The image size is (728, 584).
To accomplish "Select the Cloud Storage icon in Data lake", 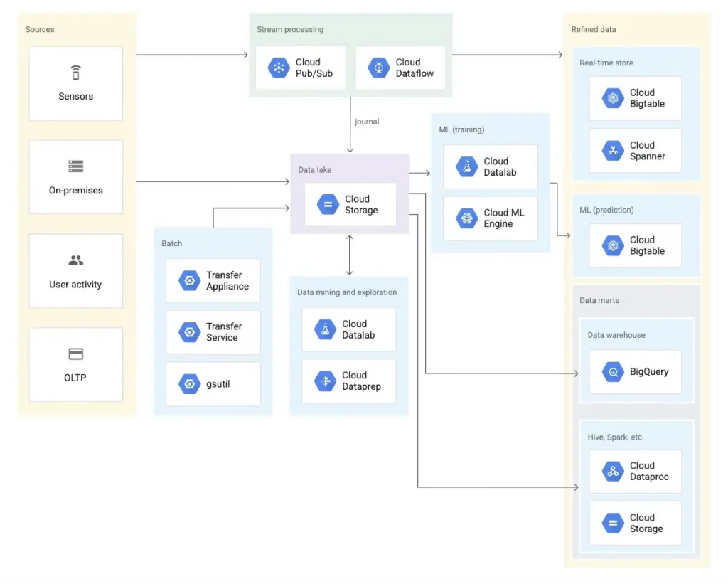I will point(327,204).
